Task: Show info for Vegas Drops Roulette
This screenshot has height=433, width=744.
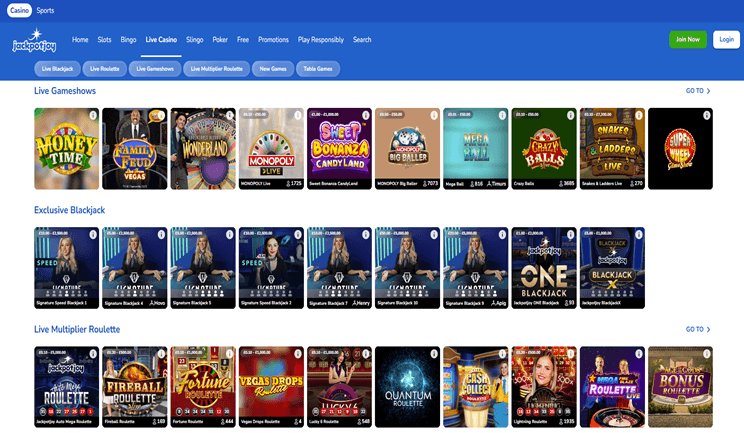Action: tap(298, 354)
